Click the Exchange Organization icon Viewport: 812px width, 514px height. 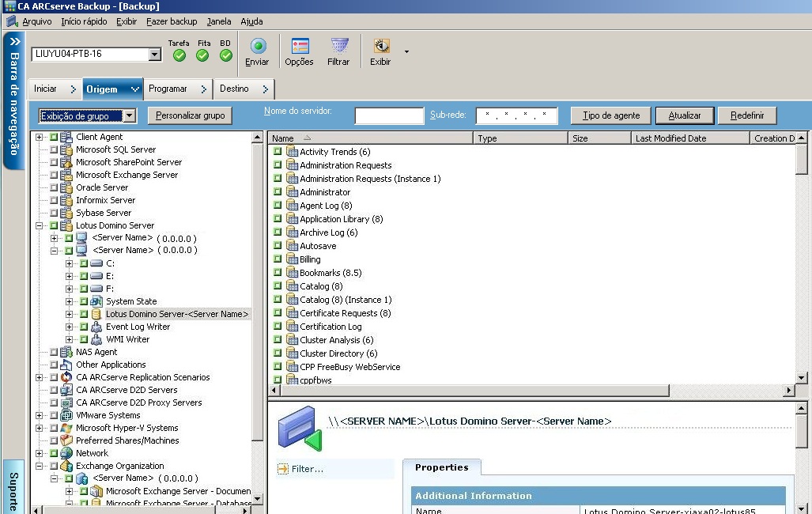pyautogui.click(x=66, y=466)
